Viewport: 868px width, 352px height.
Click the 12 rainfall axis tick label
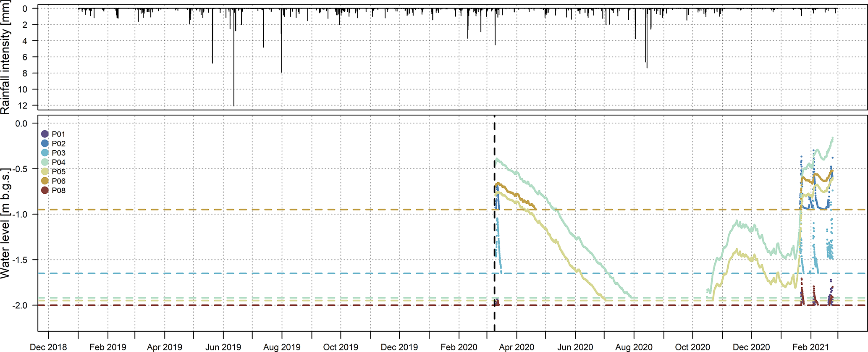[x=22, y=106]
